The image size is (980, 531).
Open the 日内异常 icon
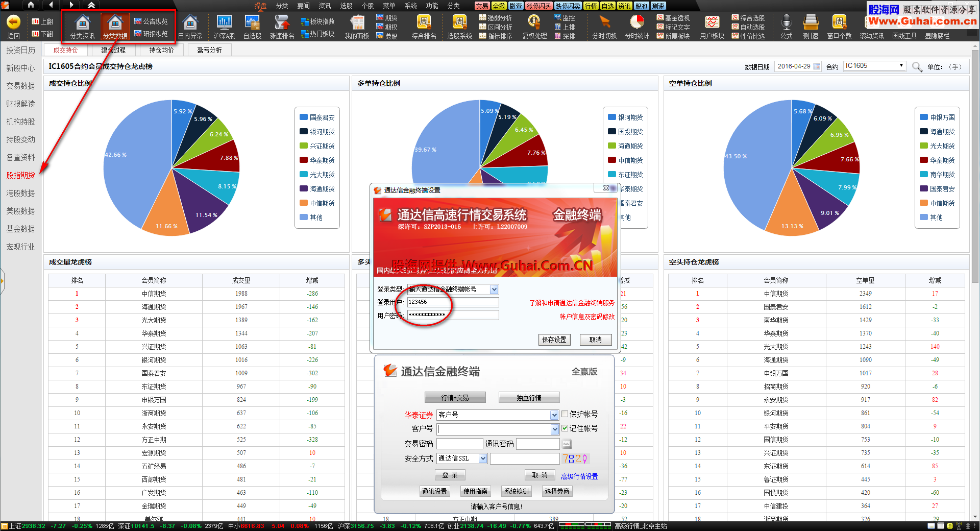[x=190, y=22]
